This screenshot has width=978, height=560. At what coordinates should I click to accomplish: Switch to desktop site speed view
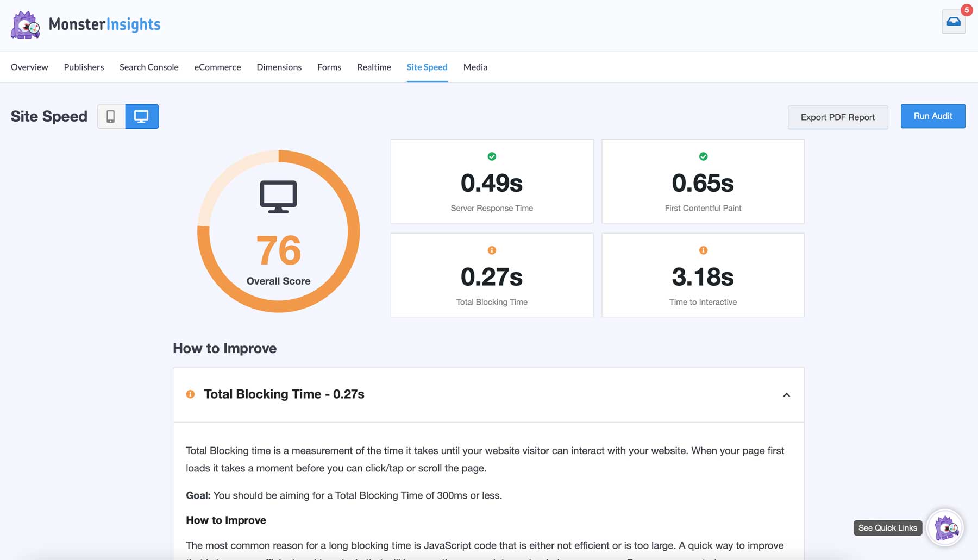point(142,116)
